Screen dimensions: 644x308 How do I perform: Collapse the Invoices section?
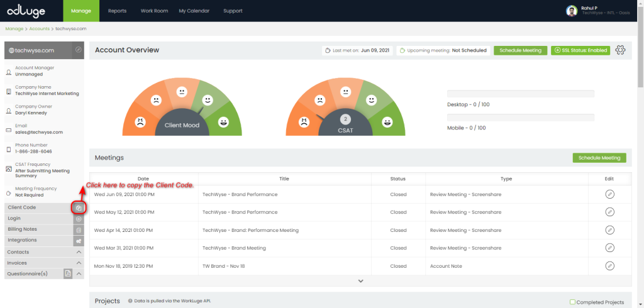tap(79, 263)
